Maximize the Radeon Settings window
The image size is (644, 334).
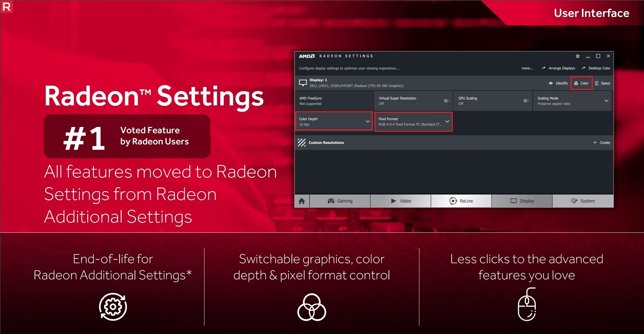(x=598, y=56)
